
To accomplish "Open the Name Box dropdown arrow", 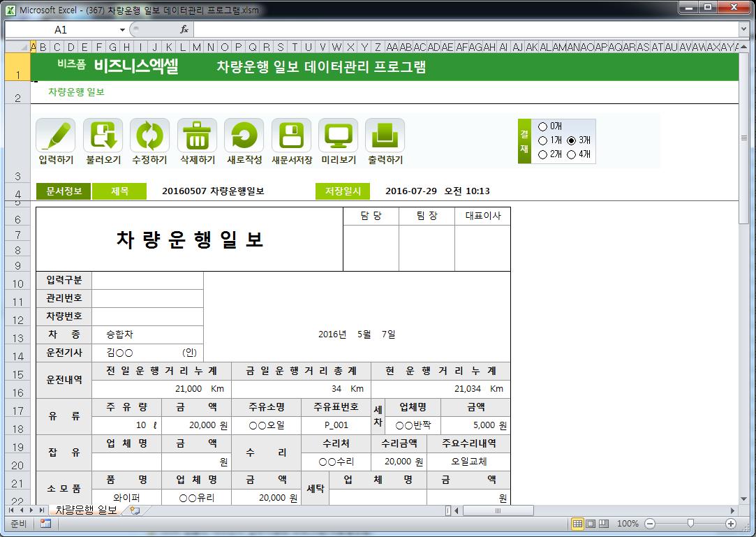I will pos(122,30).
